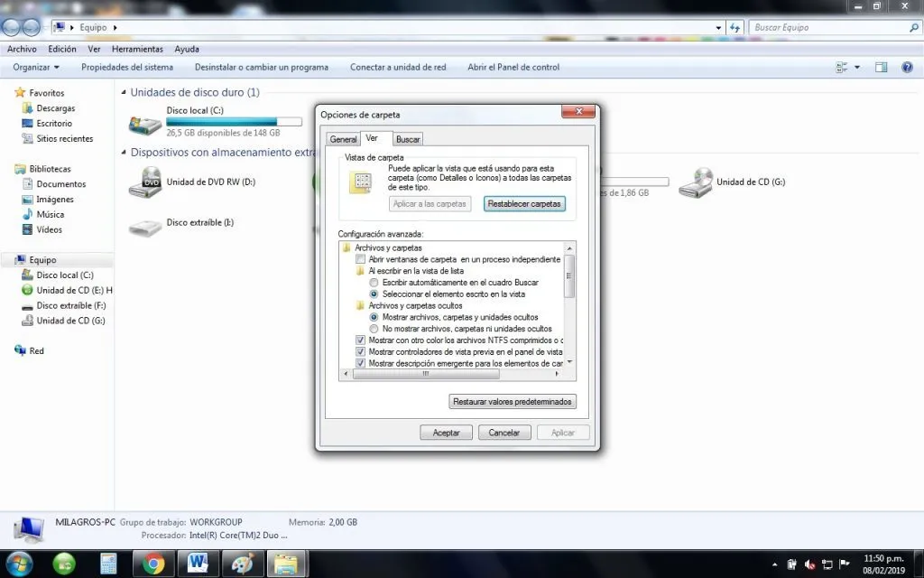
Task: Select 'Escribir automáticamente en el cuadro Buscar'
Action: tap(374, 283)
